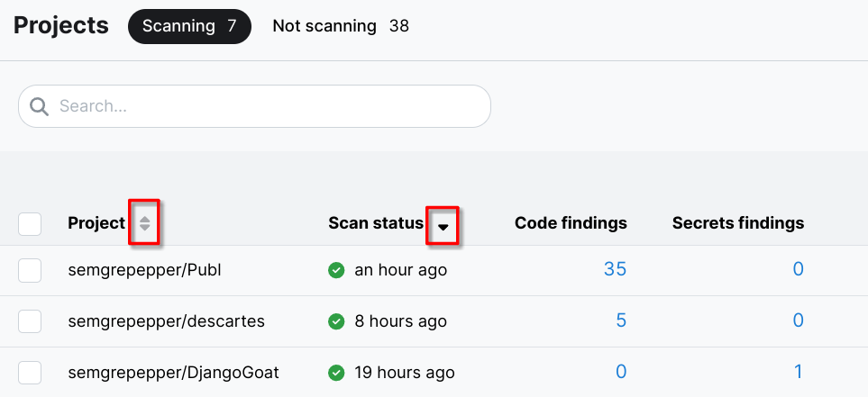Switch to the Scanning tab

coord(189,26)
